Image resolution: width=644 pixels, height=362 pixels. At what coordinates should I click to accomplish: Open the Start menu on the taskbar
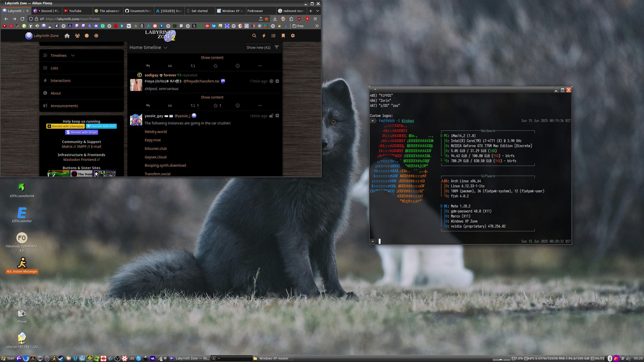pyautogui.click(x=8, y=358)
